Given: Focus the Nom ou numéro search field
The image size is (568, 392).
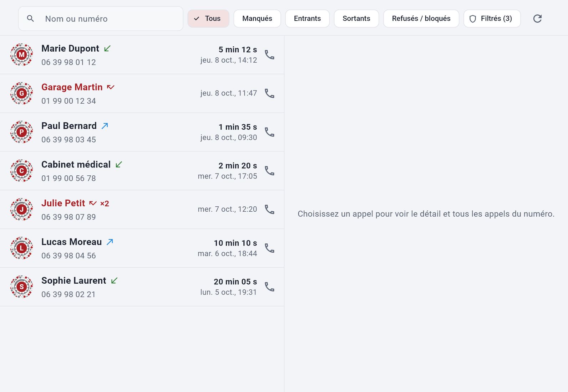Looking at the screenshot, I should tap(101, 19).
